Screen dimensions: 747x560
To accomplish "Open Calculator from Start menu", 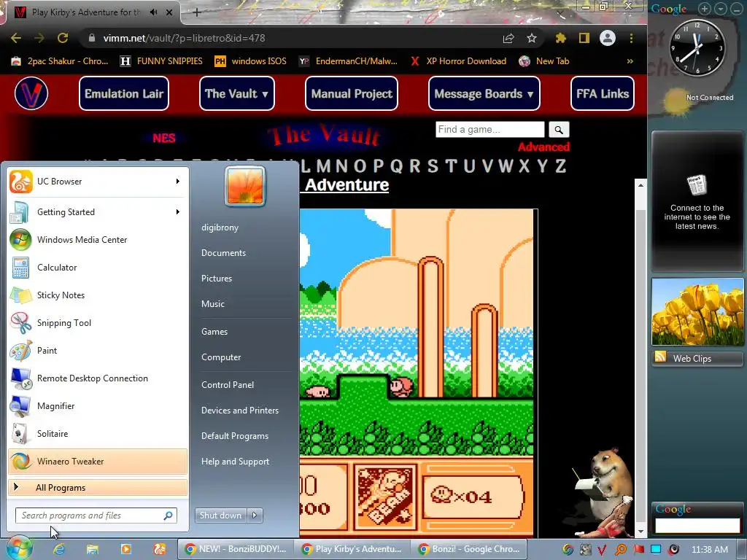I will tap(98, 267).
